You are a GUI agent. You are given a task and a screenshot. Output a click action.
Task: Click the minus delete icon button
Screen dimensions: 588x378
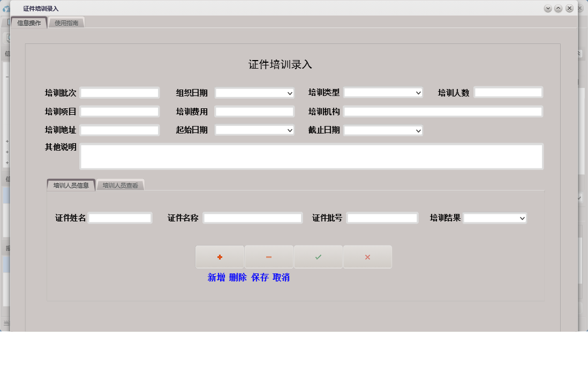pos(269,257)
